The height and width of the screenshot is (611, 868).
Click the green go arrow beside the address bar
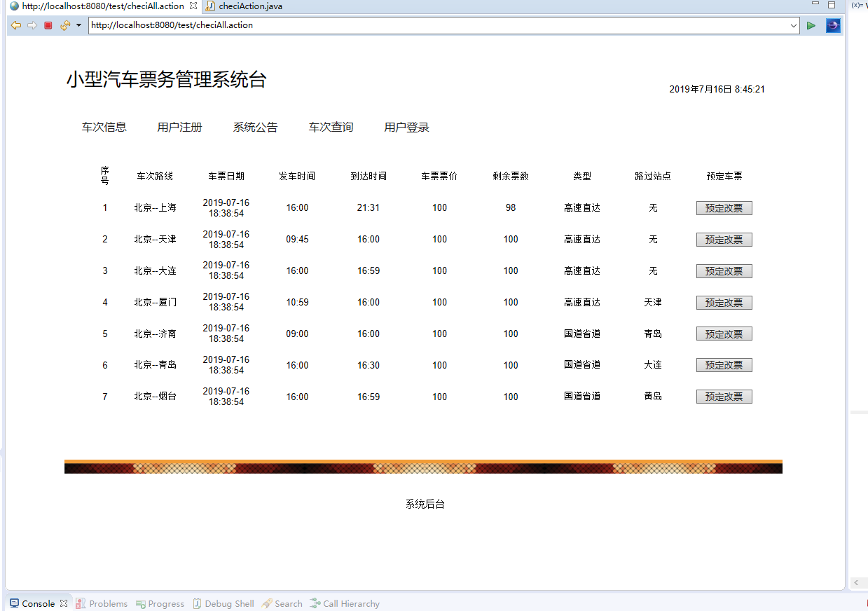811,25
